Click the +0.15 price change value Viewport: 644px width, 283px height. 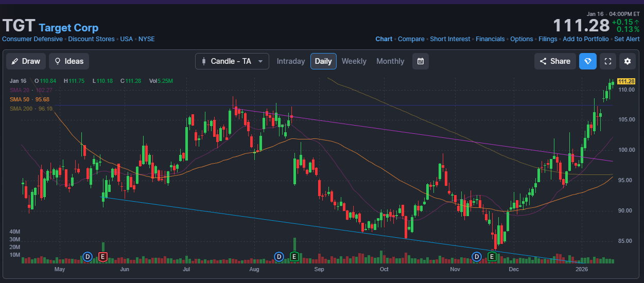[623, 22]
